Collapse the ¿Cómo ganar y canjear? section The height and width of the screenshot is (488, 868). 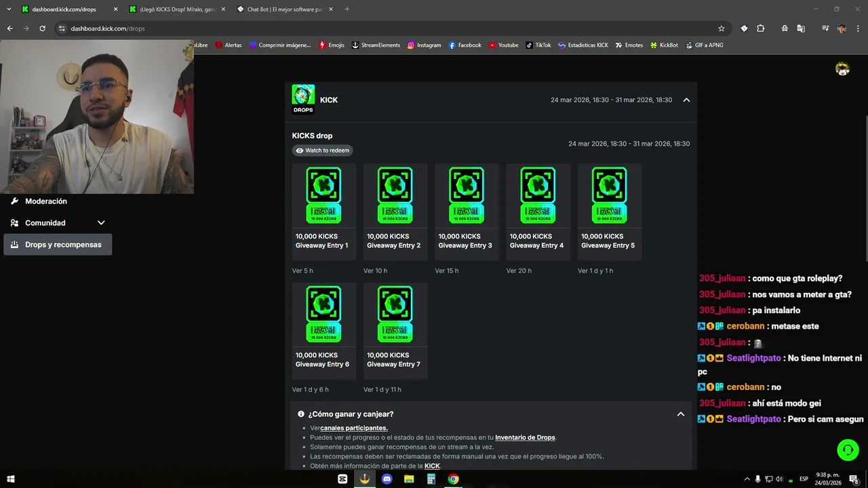pos(681,414)
